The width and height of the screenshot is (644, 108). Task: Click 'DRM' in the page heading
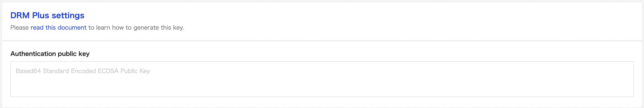click(20, 16)
